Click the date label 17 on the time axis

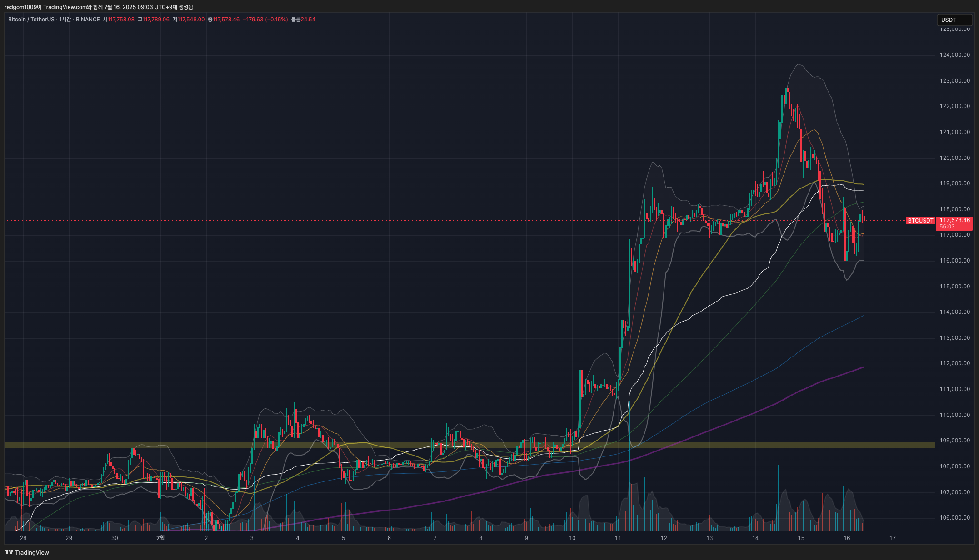click(893, 538)
